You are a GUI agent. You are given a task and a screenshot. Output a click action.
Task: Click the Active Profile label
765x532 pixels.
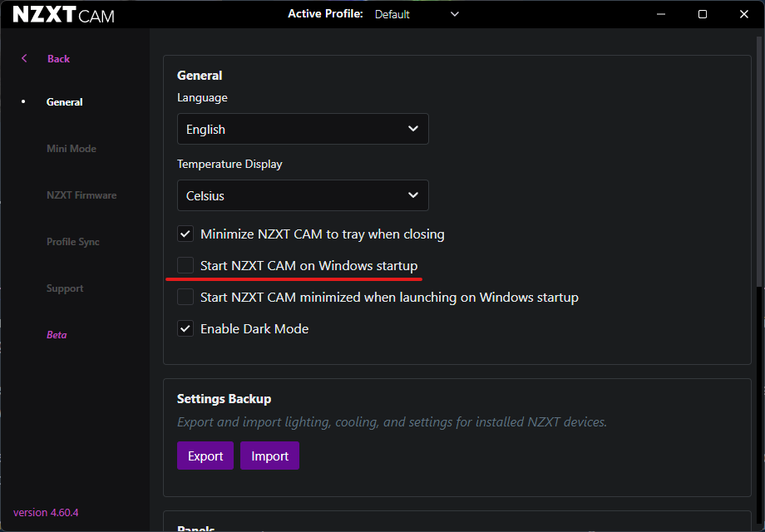(x=325, y=13)
